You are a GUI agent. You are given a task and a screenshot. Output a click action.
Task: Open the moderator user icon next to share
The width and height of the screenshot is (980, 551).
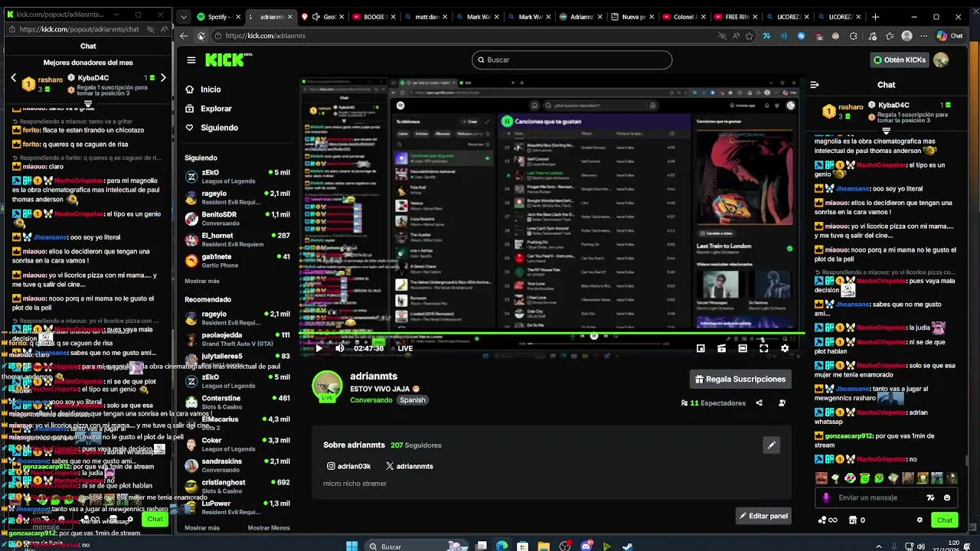pyautogui.click(x=782, y=403)
